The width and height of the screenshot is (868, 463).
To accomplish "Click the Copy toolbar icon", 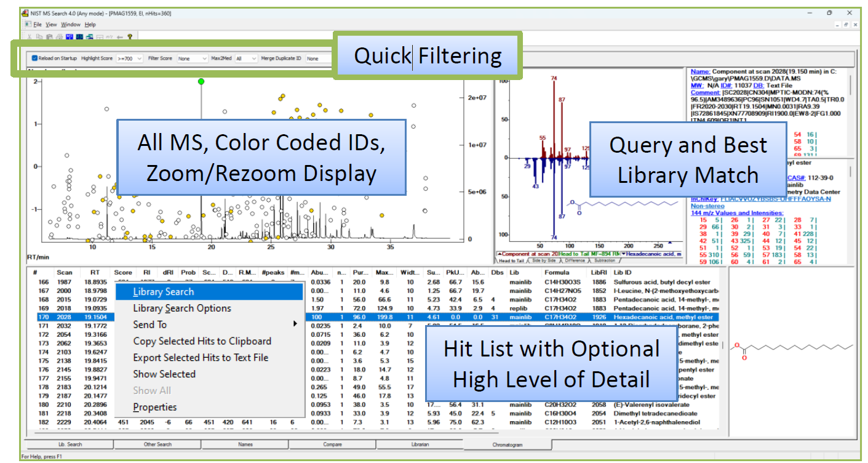I will [39, 37].
